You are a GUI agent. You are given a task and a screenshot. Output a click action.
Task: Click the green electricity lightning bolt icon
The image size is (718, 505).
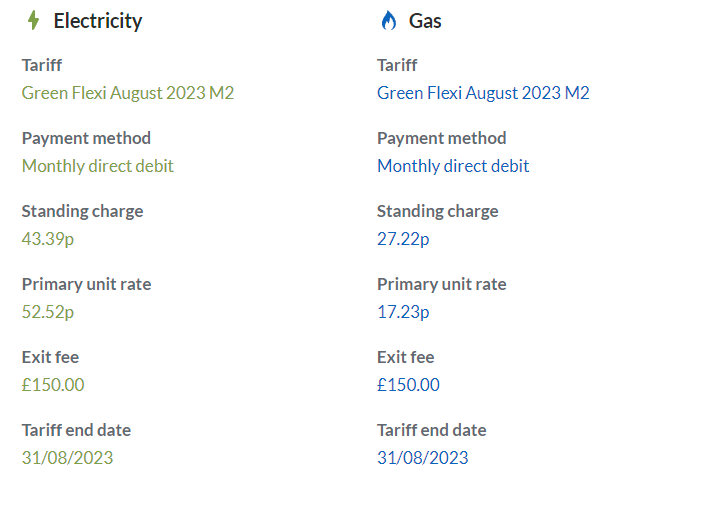pyautogui.click(x=33, y=21)
